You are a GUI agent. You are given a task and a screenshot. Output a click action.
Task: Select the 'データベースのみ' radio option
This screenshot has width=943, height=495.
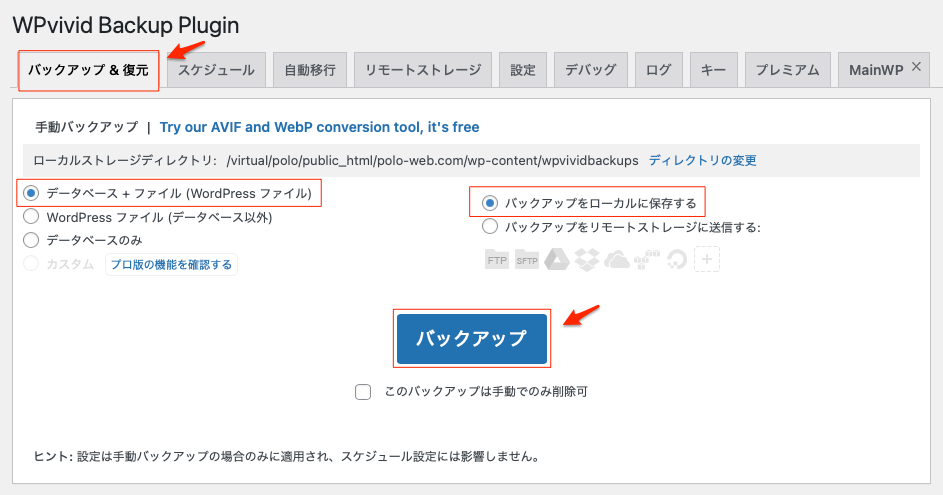click(31, 240)
